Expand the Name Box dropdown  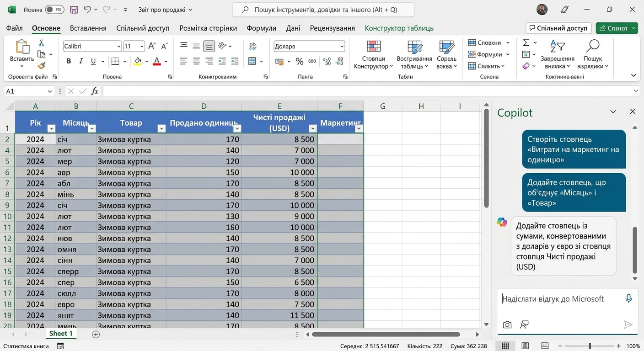tap(49, 91)
